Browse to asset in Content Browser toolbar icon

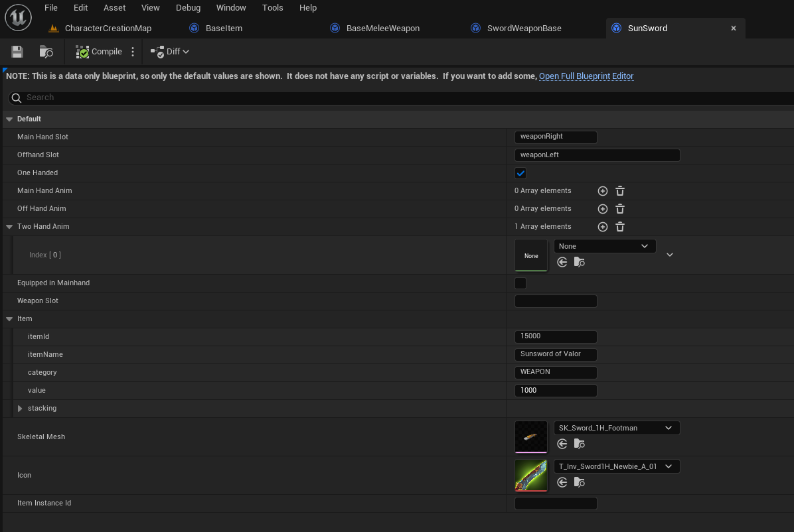pos(46,52)
